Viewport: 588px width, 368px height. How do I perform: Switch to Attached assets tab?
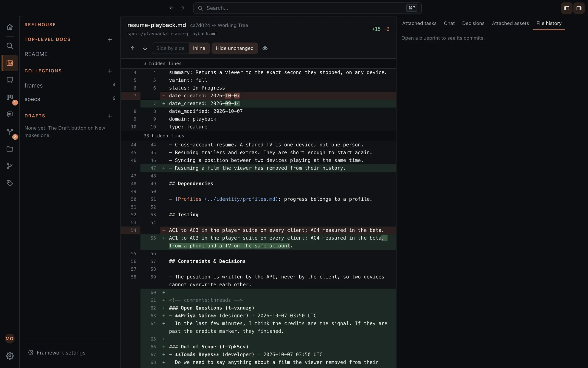coord(510,23)
